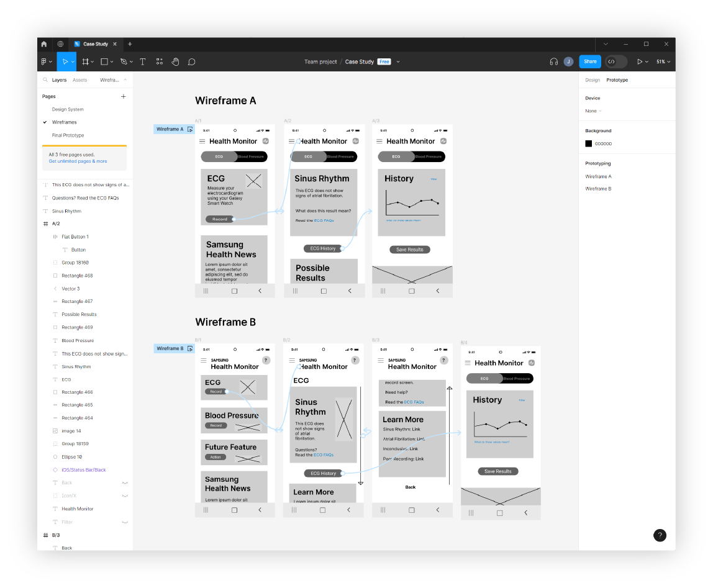Select the Wireframes page
Screen dimensions: 713x588
click(64, 122)
